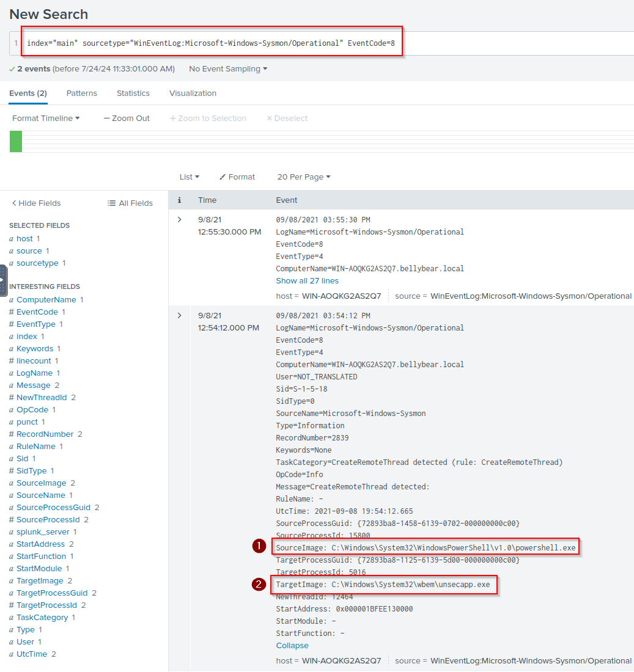The image size is (634, 672).
Task: Click the Format pencil button
Action: coord(237,177)
